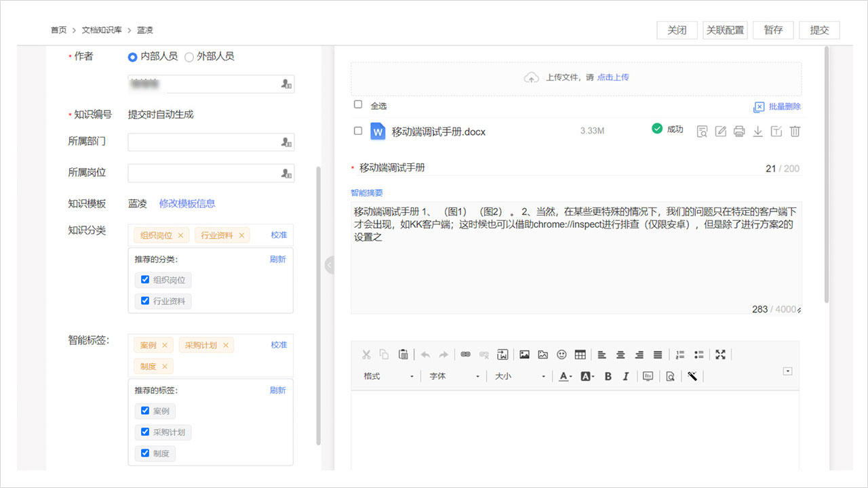Open the 字体 font dropdown
The height and width of the screenshot is (488, 868).
[454, 376]
